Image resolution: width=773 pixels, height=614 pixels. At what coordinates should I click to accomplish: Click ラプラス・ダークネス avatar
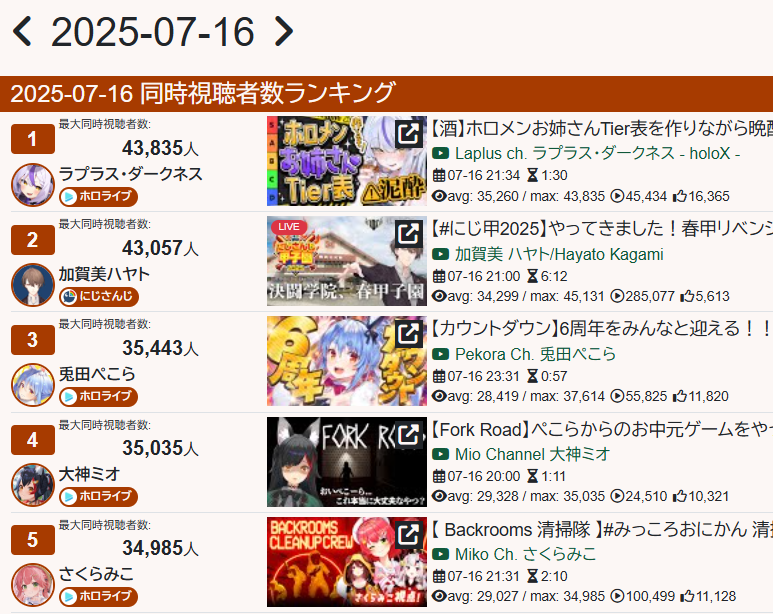click(x=33, y=185)
